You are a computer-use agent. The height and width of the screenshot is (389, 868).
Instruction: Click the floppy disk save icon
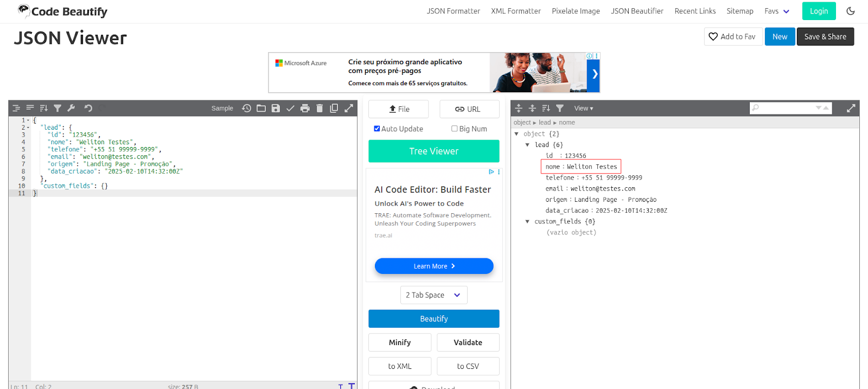click(276, 109)
